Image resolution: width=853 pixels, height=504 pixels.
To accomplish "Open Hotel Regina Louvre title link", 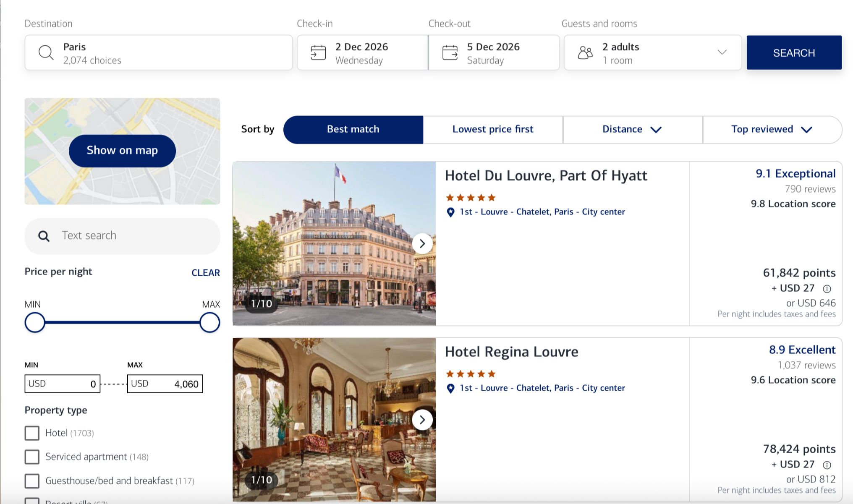I will tap(511, 352).
